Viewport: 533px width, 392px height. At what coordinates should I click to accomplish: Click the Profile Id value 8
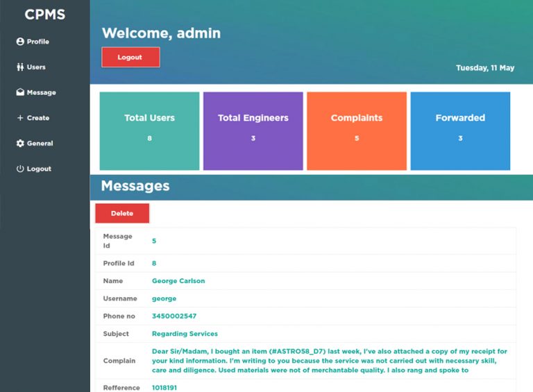(x=154, y=263)
